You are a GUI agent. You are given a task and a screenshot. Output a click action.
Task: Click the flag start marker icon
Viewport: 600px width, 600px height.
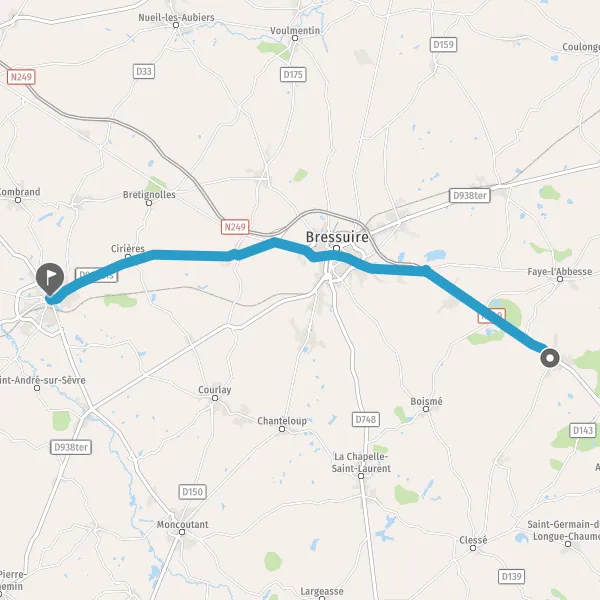coord(50,279)
